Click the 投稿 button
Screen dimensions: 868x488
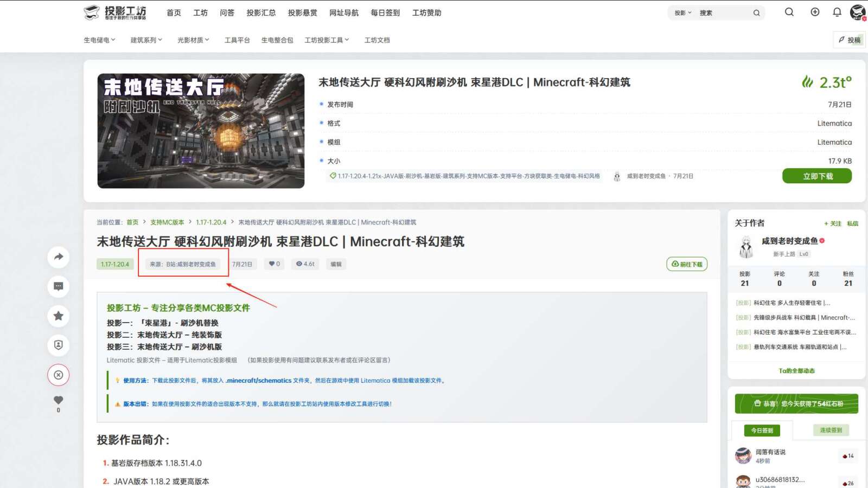point(850,40)
